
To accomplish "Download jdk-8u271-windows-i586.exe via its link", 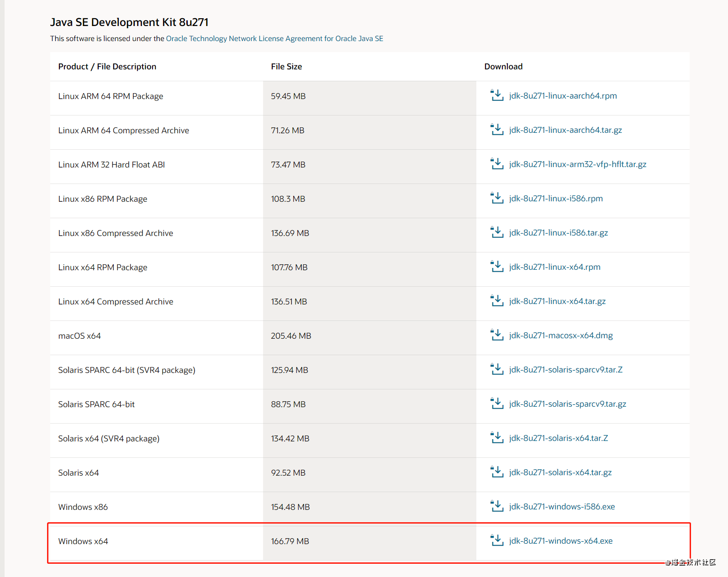I will point(562,507).
